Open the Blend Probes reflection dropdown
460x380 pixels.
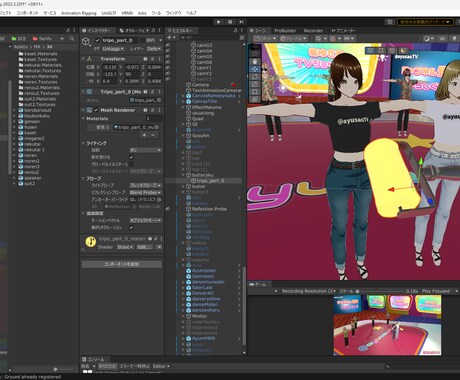(145, 192)
